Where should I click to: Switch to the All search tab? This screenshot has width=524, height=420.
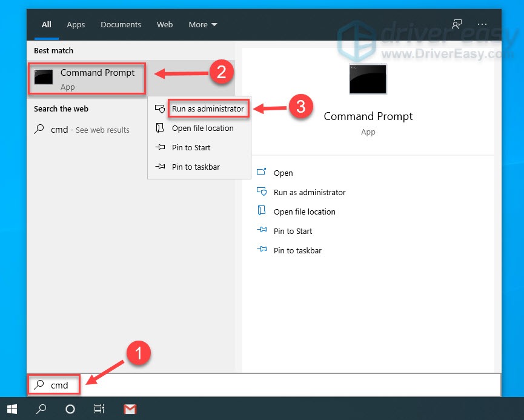[x=46, y=24]
